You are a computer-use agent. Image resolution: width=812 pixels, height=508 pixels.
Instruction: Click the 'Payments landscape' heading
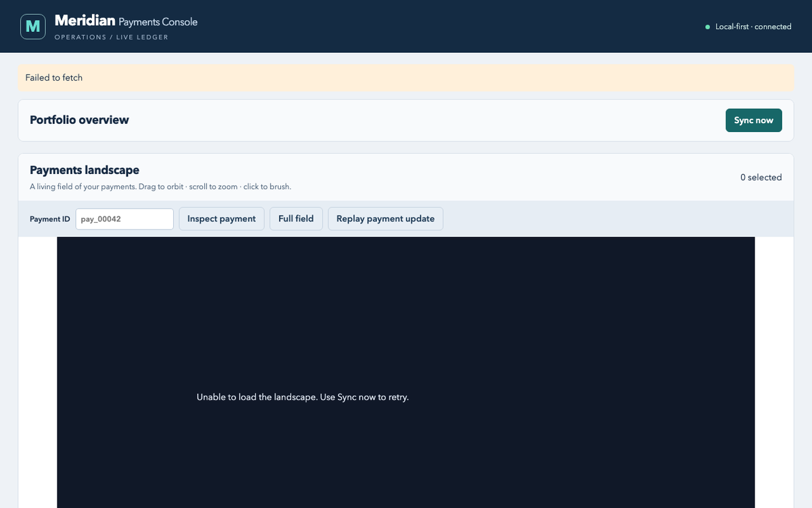coord(85,170)
